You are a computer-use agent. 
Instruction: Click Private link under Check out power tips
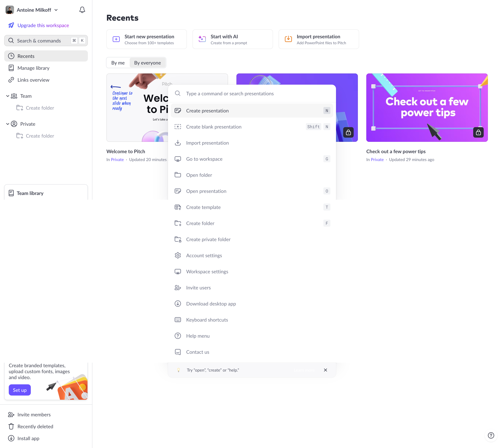point(377,160)
